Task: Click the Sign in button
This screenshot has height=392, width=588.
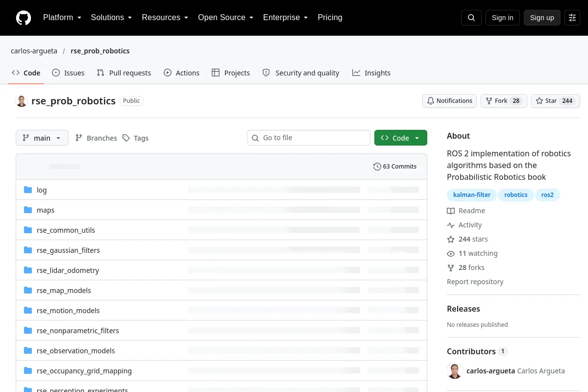Action: (x=502, y=18)
